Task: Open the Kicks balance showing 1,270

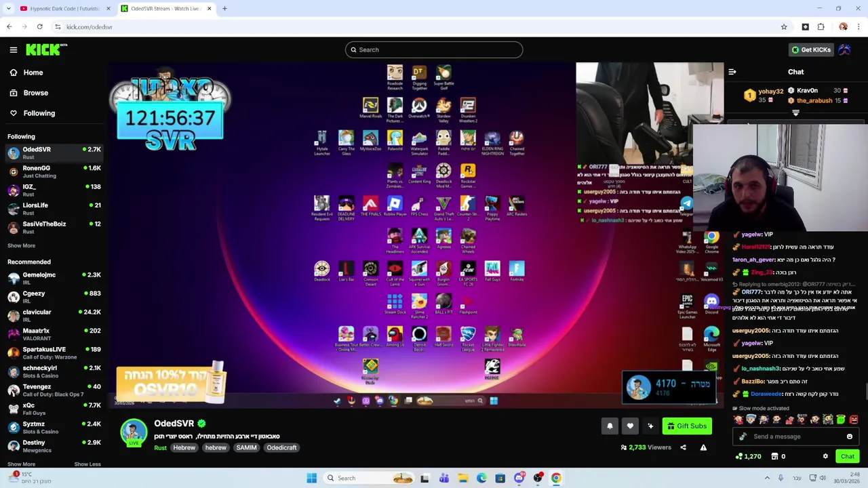Action: pos(748,456)
